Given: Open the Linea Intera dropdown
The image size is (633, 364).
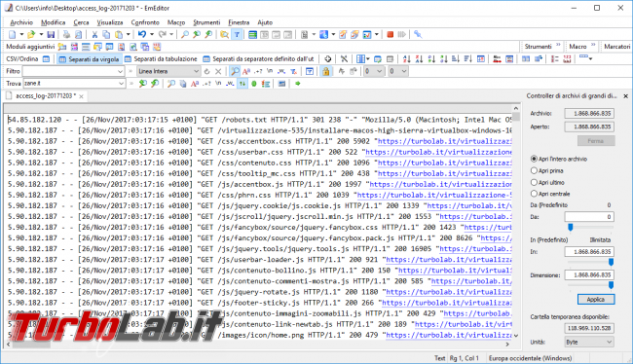Looking at the screenshot, I should 196,71.
